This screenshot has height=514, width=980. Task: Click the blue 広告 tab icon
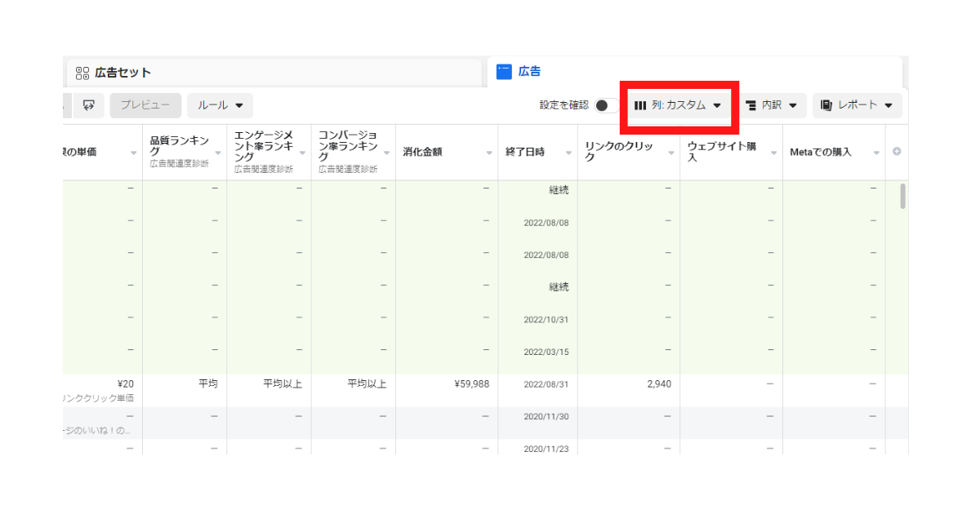[x=504, y=72]
